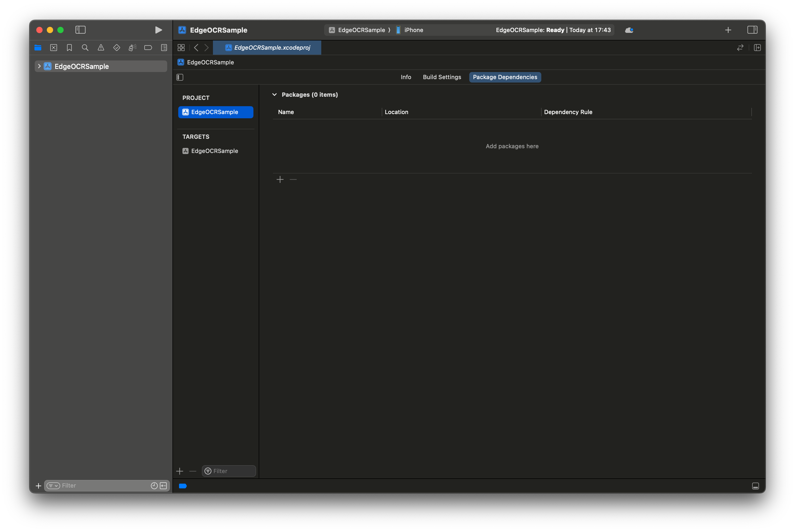The height and width of the screenshot is (532, 795).
Task: Open the Breakpoint navigator icon
Action: tap(148, 48)
